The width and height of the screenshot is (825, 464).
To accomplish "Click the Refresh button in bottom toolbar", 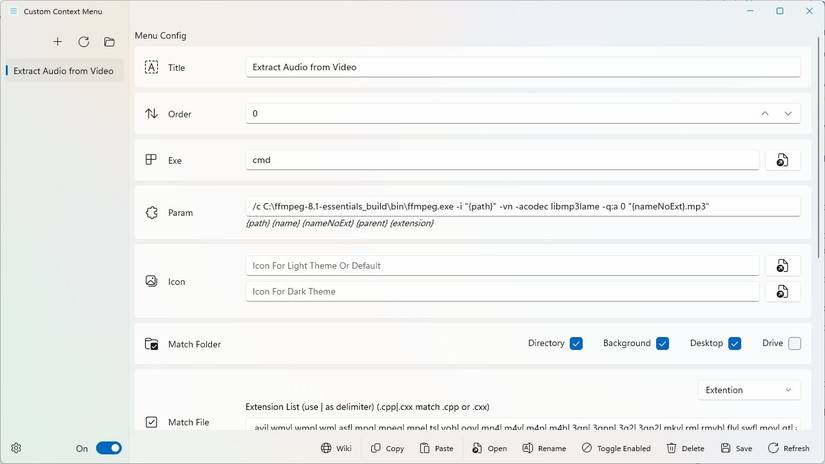I will tap(789, 448).
